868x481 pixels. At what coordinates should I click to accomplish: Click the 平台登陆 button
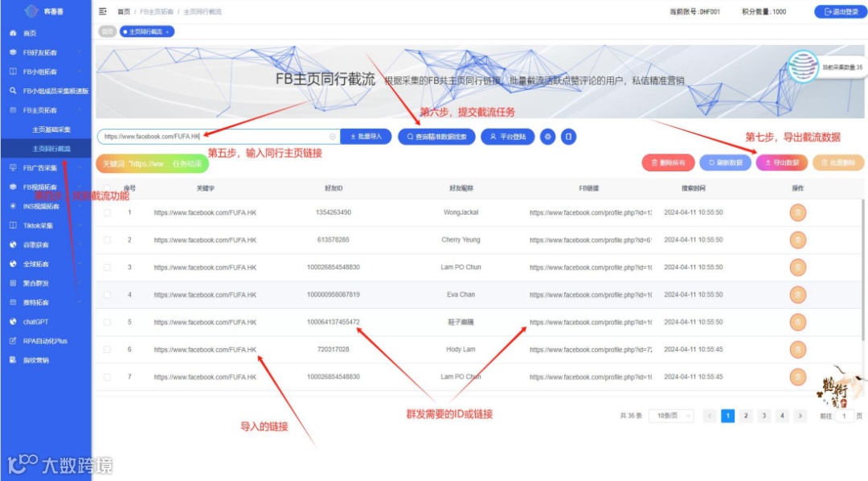[508, 136]
